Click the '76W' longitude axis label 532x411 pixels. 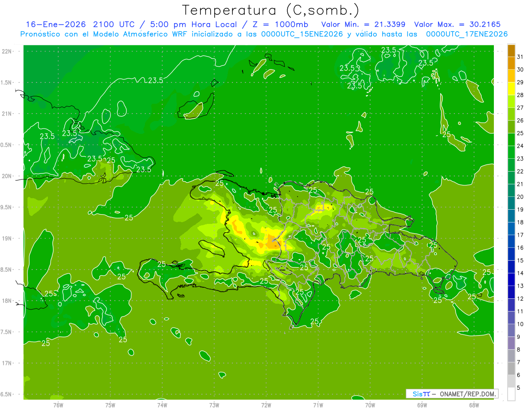click(x=58, y=405)
